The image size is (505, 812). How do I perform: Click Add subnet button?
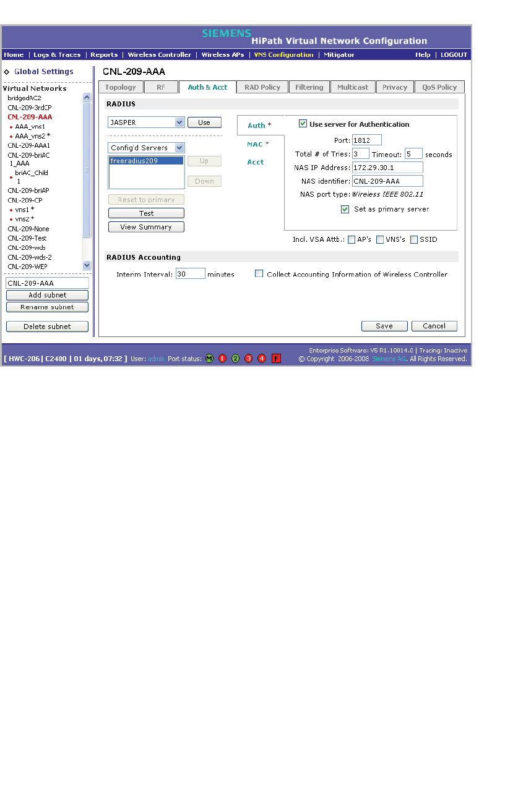[47, 295]
